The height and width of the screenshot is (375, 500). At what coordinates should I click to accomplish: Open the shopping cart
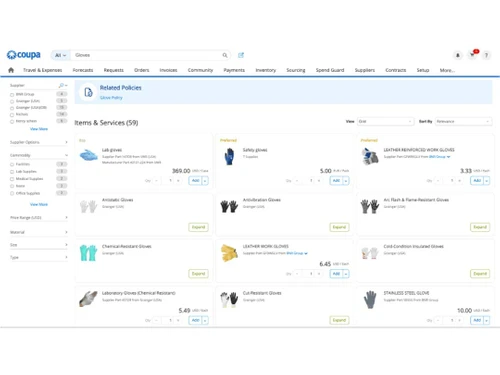[472, 55]
